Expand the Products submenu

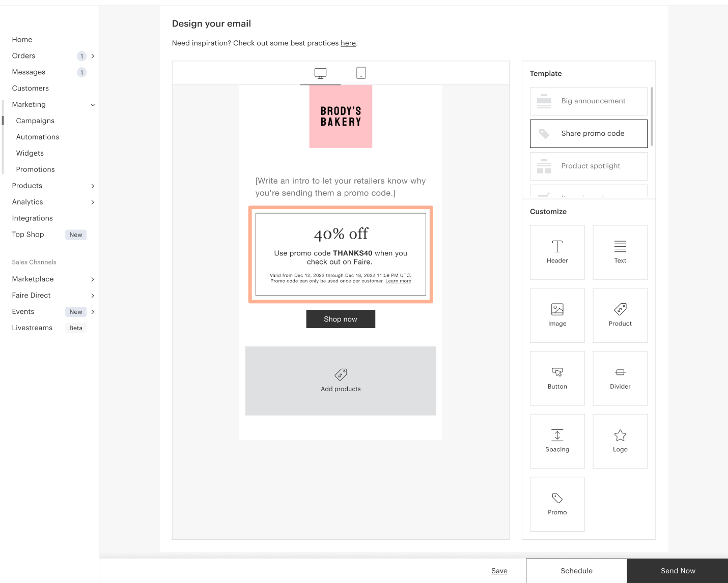tap(93, 186)
